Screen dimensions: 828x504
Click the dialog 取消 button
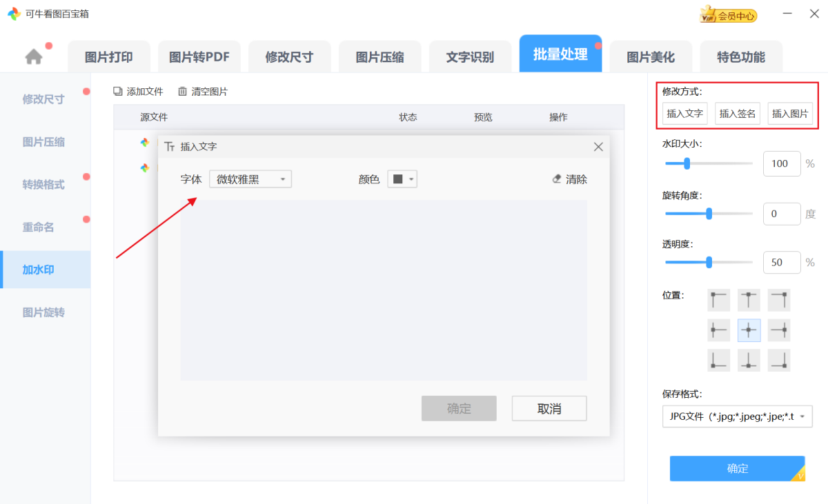(549, 408)
